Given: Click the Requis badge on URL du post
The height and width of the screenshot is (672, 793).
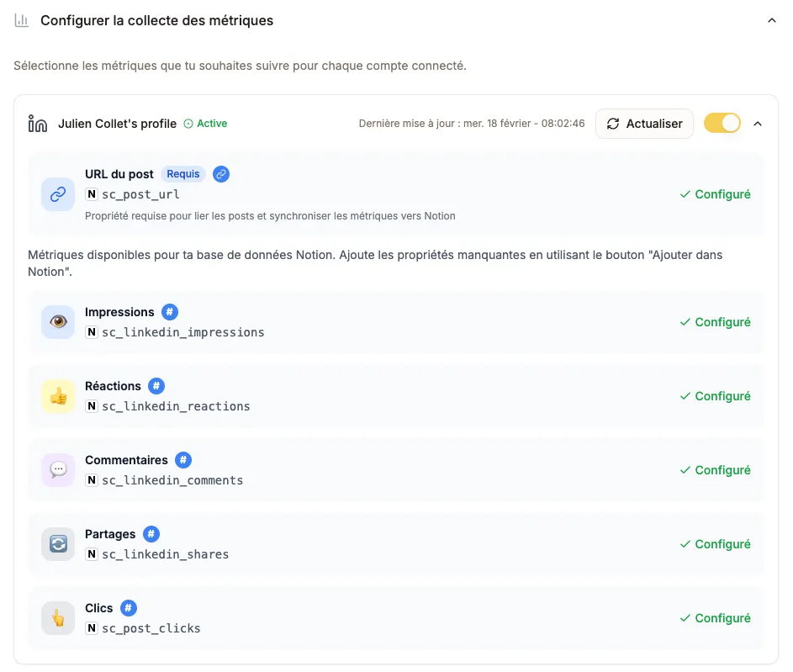Looking at the screenshot, I should [182, 174].
